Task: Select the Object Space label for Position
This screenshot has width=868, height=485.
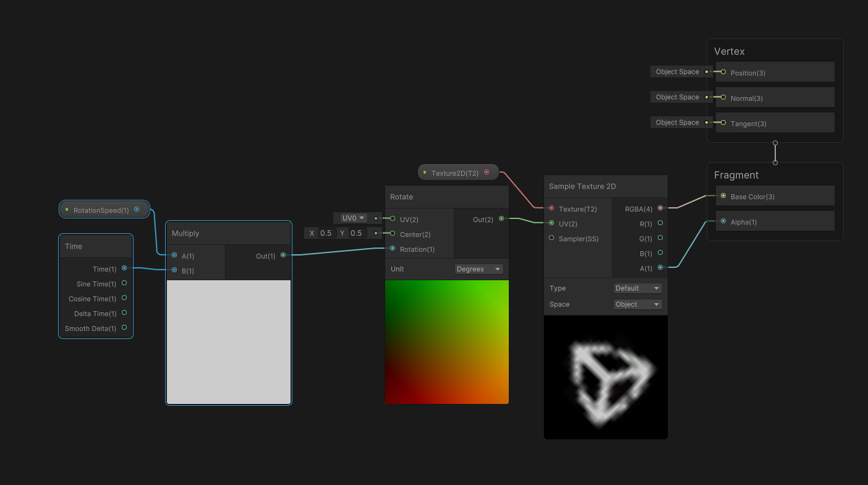Action: [678, 72]
